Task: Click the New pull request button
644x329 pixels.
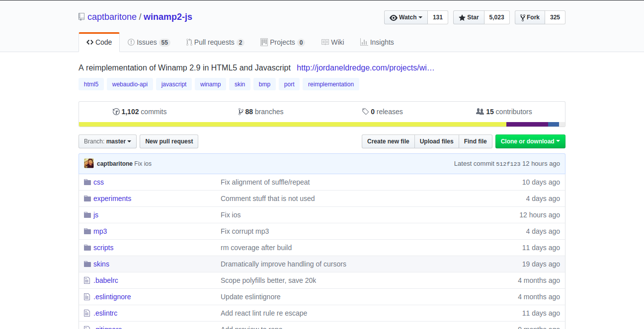Action: pyautogui.click(x=169, y=141)
